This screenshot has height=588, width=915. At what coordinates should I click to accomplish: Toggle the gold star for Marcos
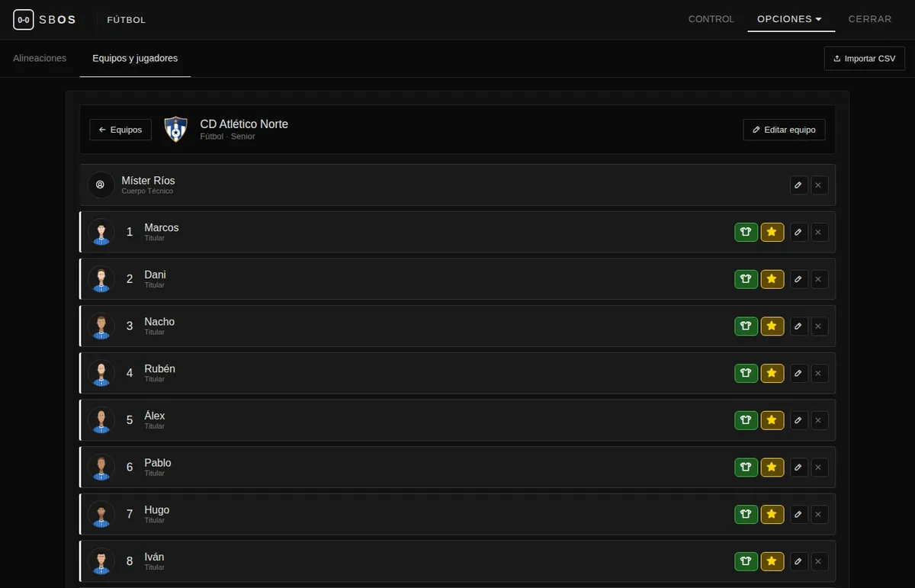pyautogui.click(x=772, y=233)
